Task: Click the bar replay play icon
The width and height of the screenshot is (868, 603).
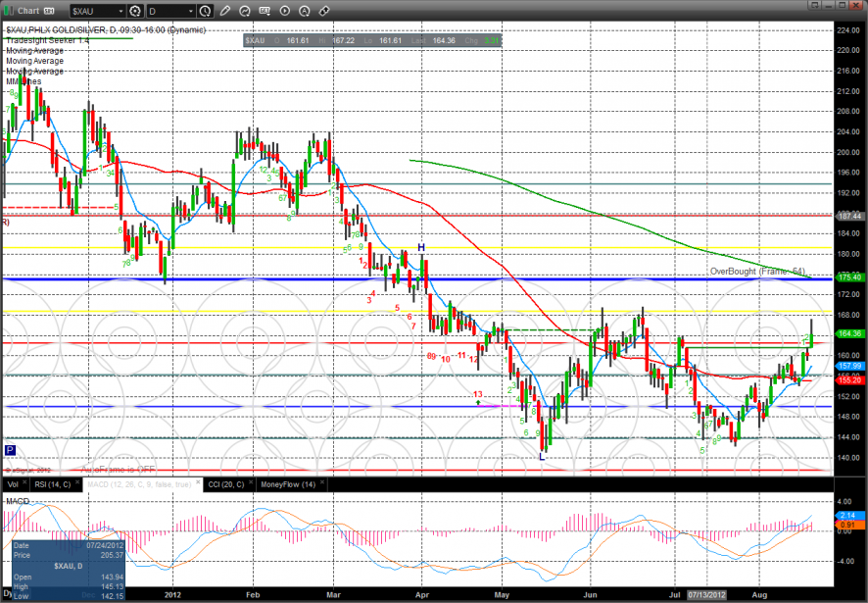Action: [x=284, y=11]
